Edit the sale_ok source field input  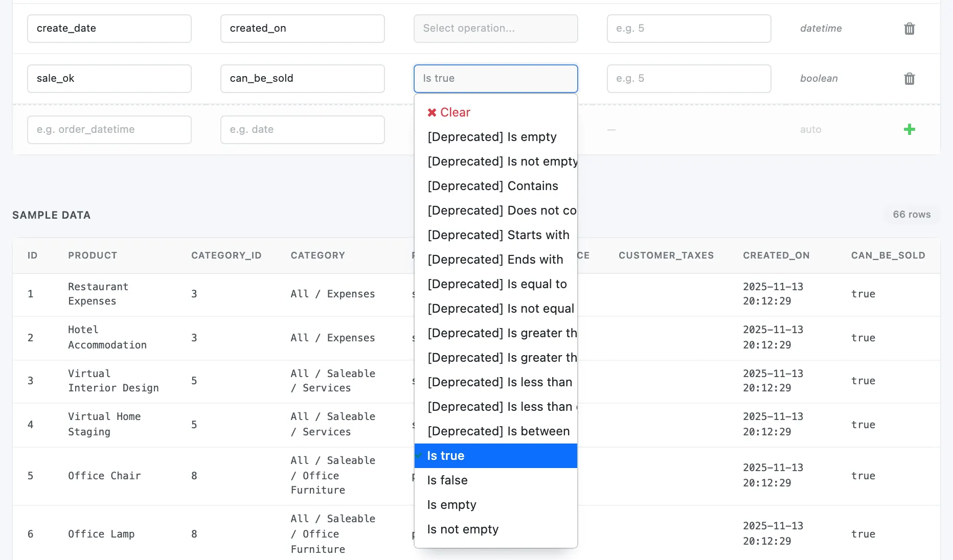[x=109, y=79]
